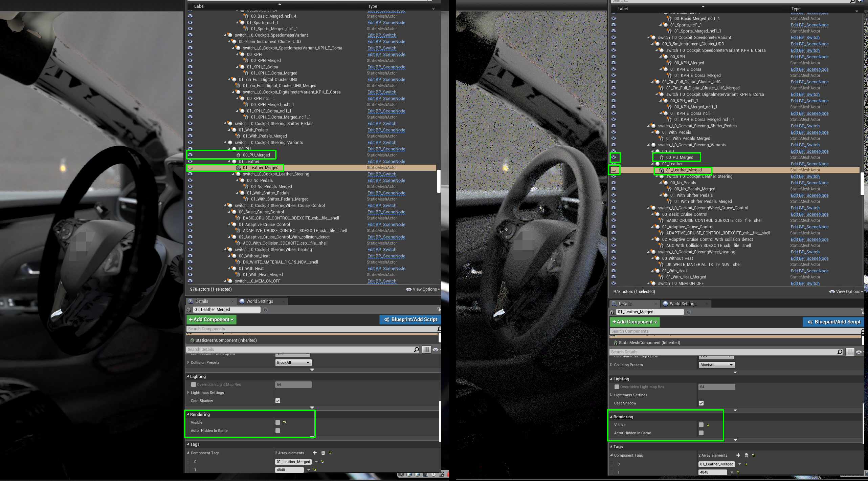Screen dimensions: 868x481
Task: Click plus icon to add Component Tags element, right editor
Action: [x=738, y=455]
